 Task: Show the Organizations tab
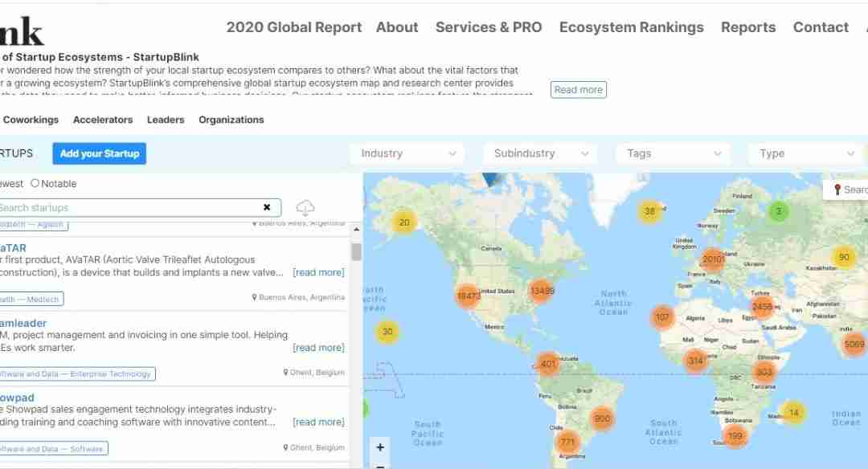pyautogui.click(x=231, y=120)
